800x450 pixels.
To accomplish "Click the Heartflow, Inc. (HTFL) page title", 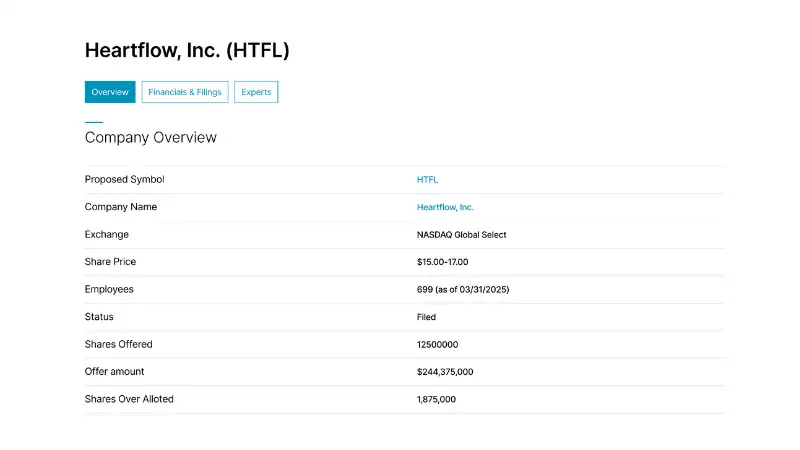I will coord(187,50).
